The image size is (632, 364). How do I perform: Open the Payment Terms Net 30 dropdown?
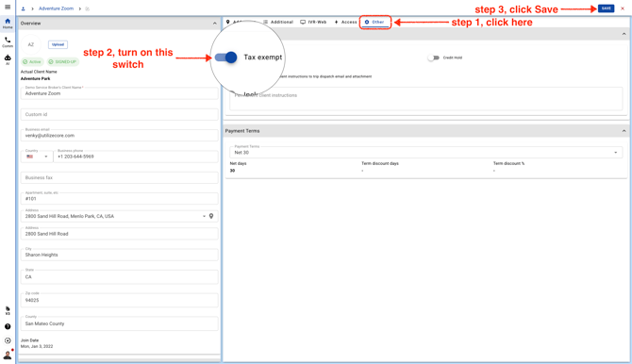pos(426,153)
